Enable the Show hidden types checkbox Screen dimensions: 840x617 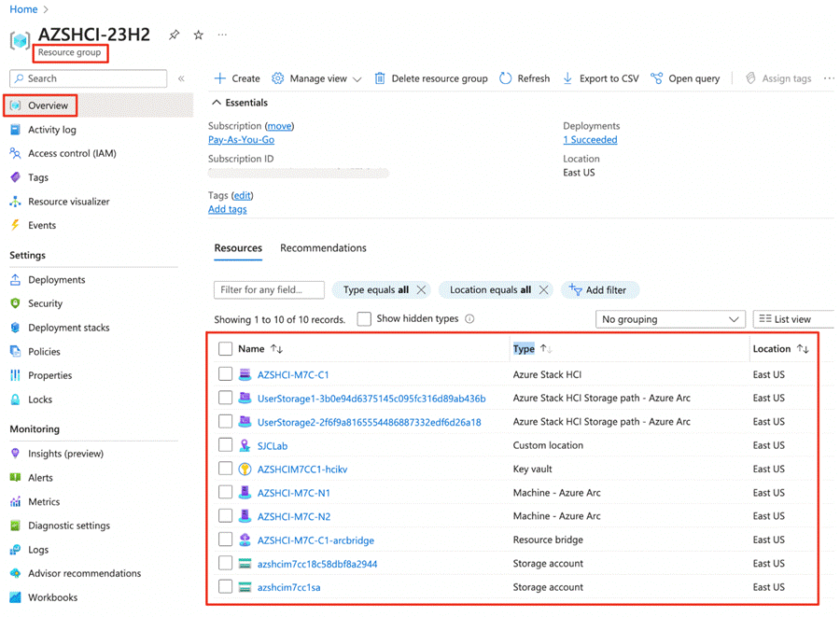pyautogui.click(x=364, y=319)
